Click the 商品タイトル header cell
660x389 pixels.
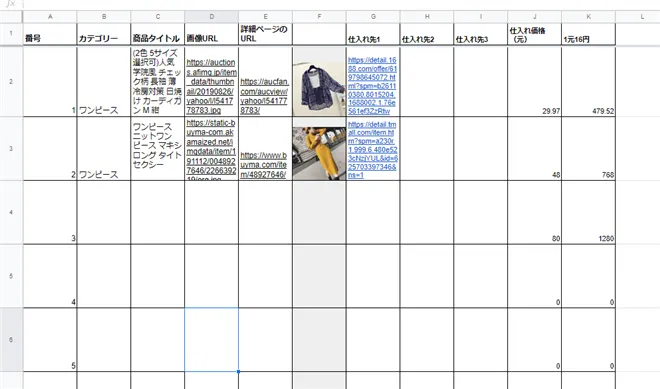[157, 34]
